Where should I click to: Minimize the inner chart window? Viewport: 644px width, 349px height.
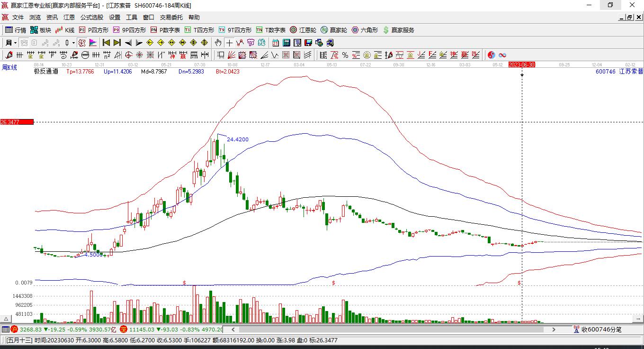(x=622, y=18)
